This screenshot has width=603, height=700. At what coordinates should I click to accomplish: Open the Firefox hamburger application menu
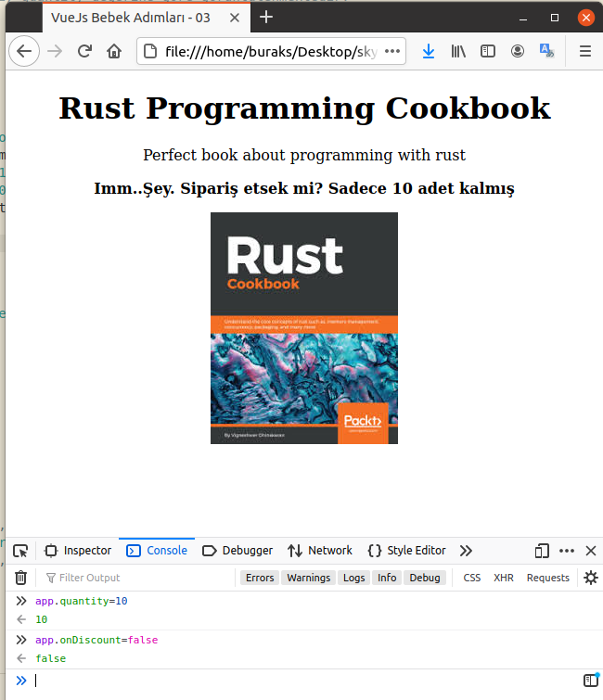pyautogui.click(x=584, y=52)
